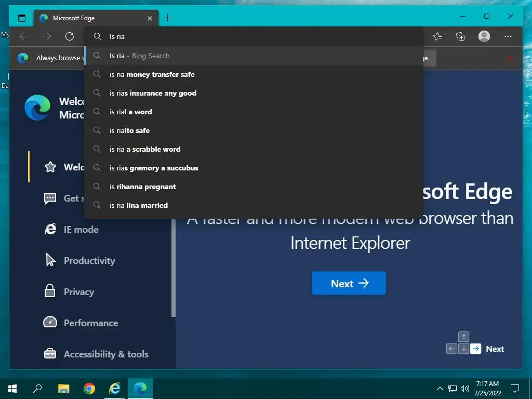
Task: Pick the 'is rial a word' suggestion
Action: pos(254,112)
